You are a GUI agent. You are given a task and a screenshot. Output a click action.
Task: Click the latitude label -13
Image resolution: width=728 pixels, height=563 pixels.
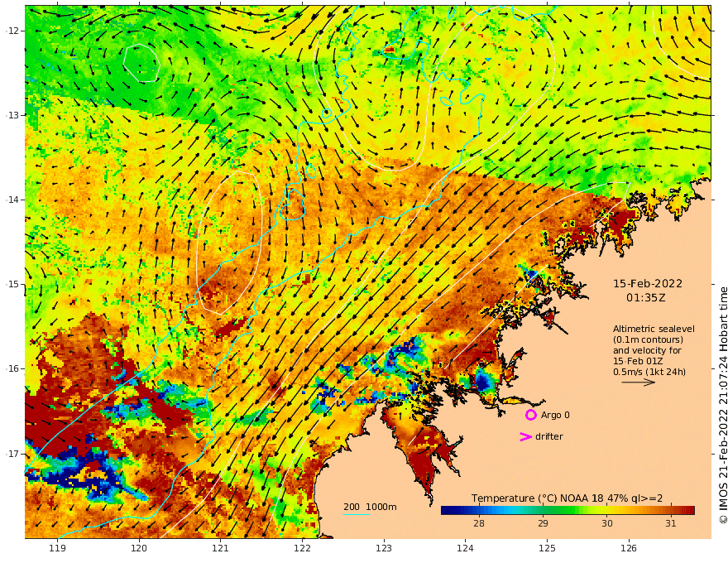pos(12,115)
